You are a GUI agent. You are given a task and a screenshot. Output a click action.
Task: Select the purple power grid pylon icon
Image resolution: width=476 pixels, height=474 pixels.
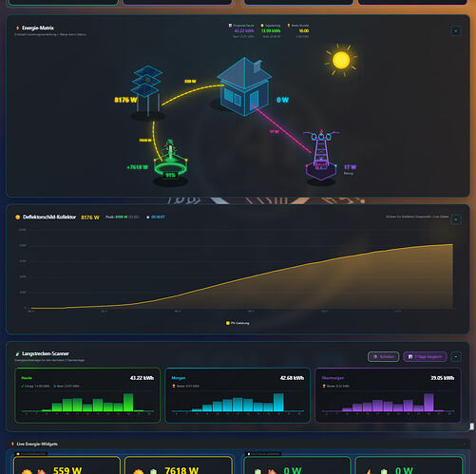(321, 155)
